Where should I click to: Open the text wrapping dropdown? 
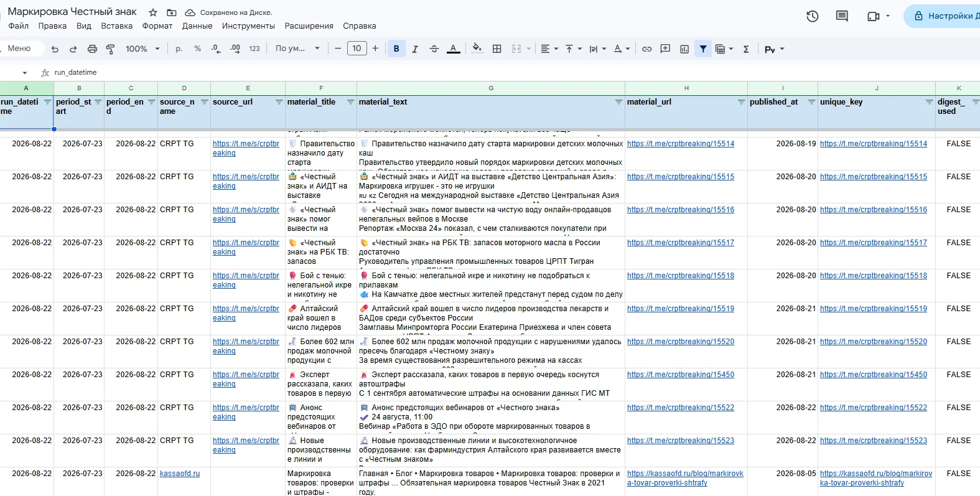pyautogui.click(x=597, y=49)
